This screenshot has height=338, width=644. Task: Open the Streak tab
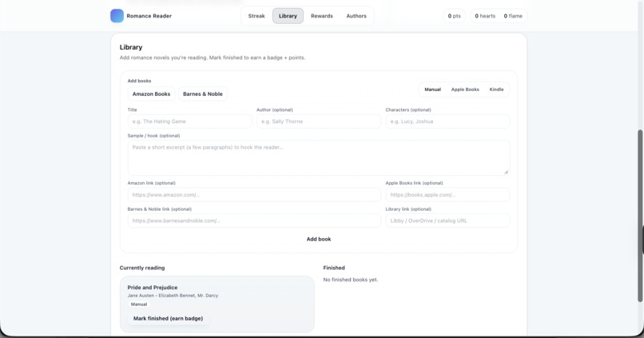pos(256,16)
